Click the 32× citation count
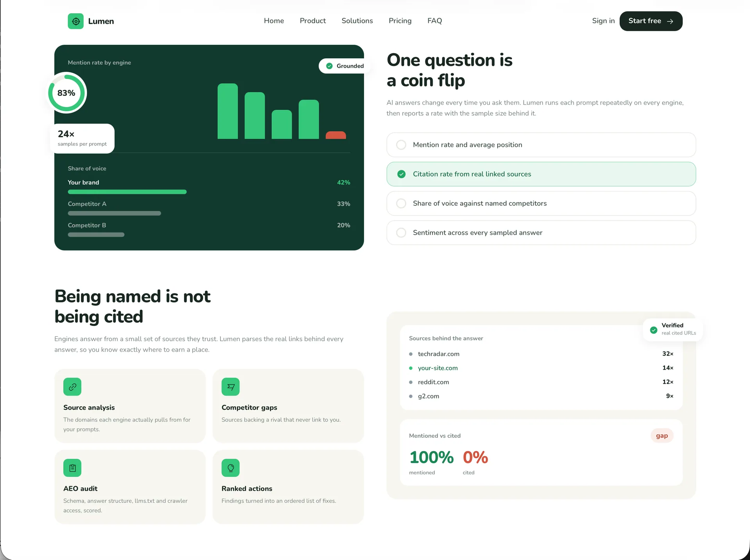This screenshot has height=560, width=750. tap(668, 354)
